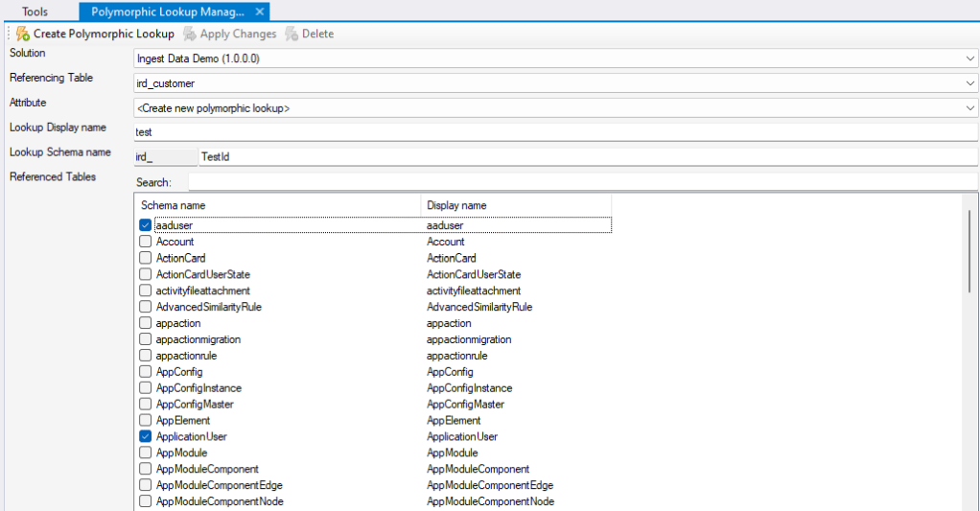Screen dimensions: 980x511
Task: Click the Delete toolbar icon
Action: pyautogui.click(x=292, y=34)
